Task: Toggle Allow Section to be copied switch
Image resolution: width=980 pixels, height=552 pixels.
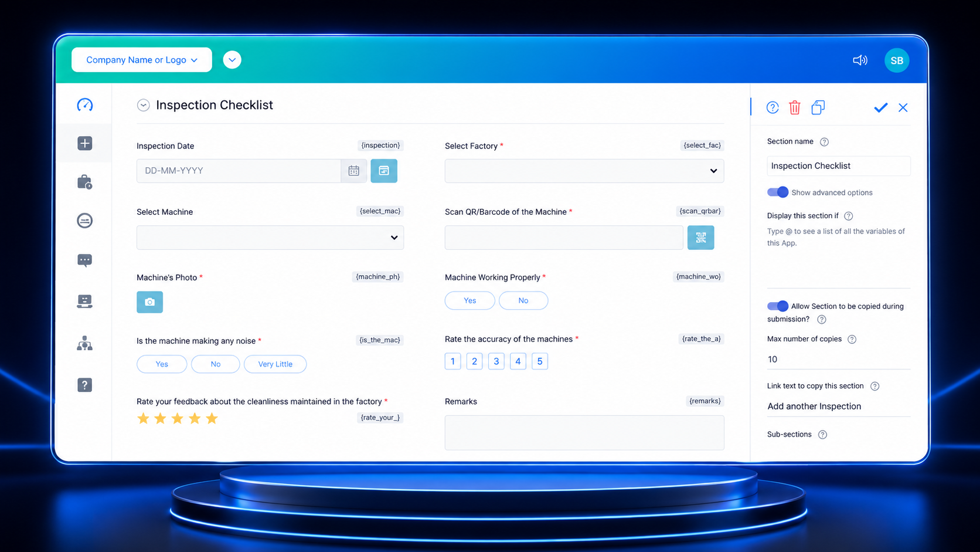Action: [x=778, y=306]
